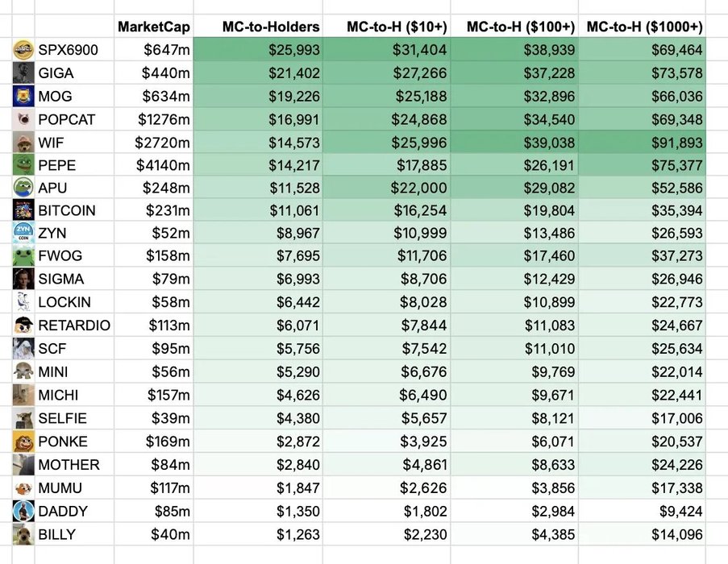Click the ZYN coin icon
This screenshot has height=564, width=728.
[x=23, y=234]
